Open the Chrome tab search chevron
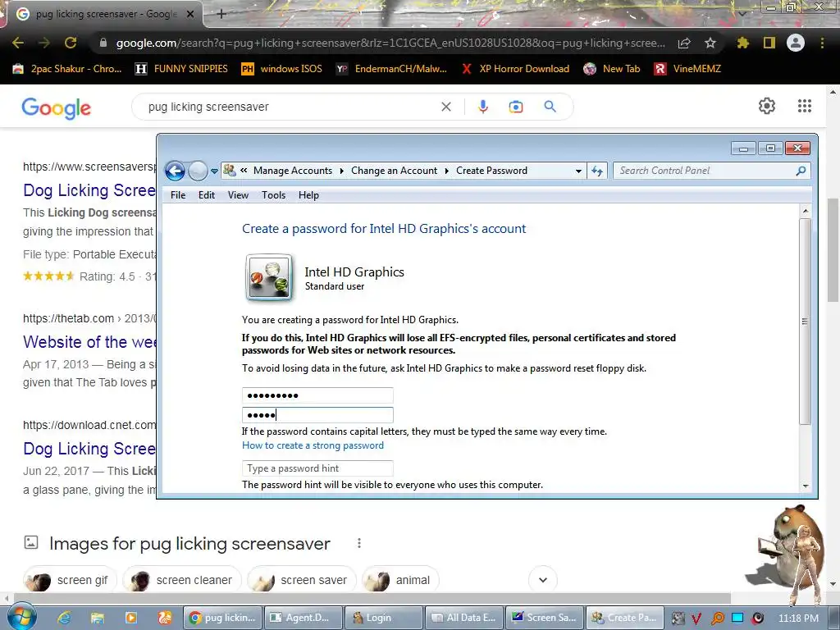 click(x=742, y=13)
